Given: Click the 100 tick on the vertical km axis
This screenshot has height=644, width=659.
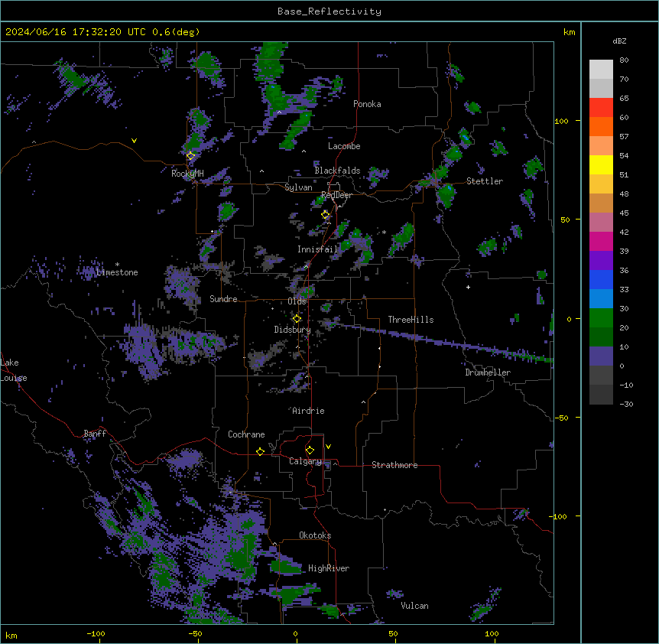Looking at the screenshot, I should (561, 121).
